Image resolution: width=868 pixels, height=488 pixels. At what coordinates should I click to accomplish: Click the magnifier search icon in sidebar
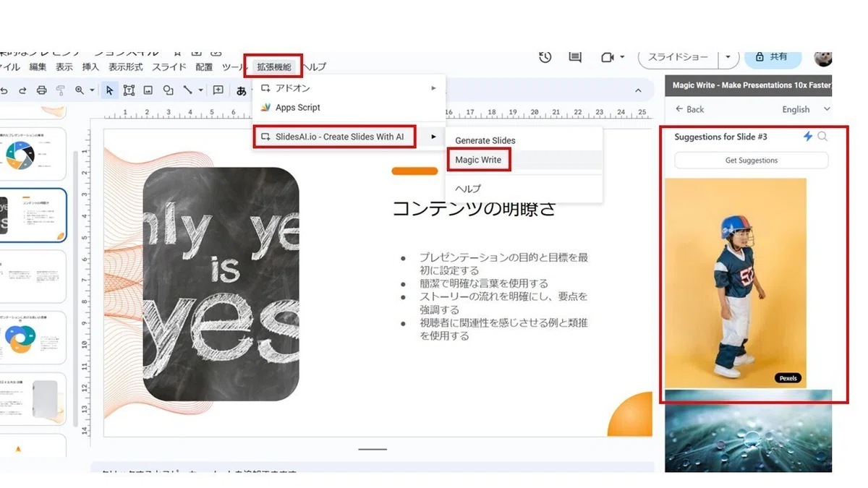click(x=822, y=136)
